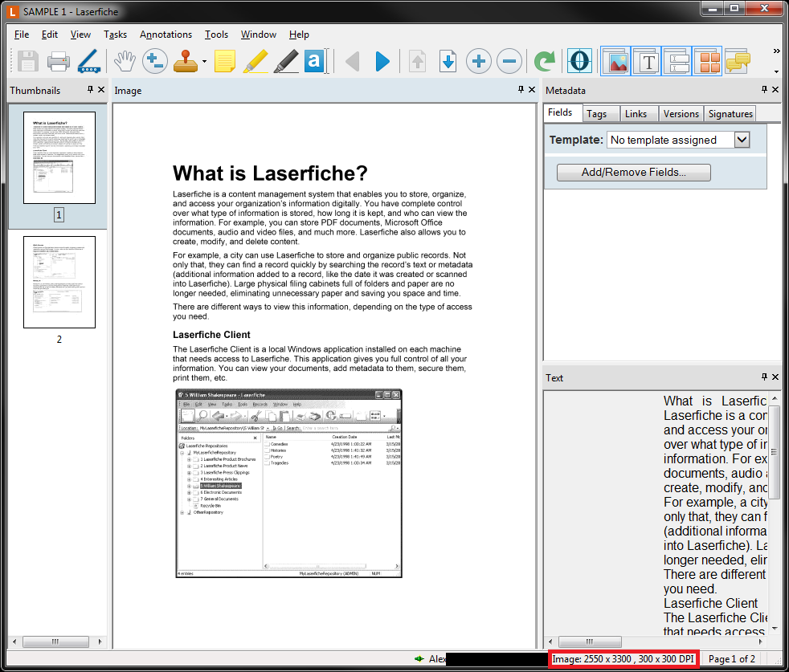The height and width of the screenshot is (672, 789).
Task: Open the Tools menu
Action: 216,35
